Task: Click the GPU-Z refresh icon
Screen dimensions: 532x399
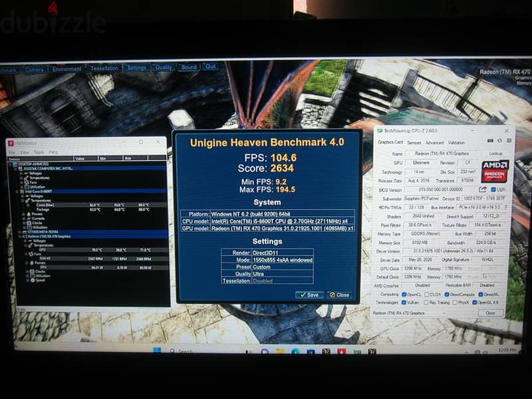Action: pyautogui.click(x=499, y=140)
